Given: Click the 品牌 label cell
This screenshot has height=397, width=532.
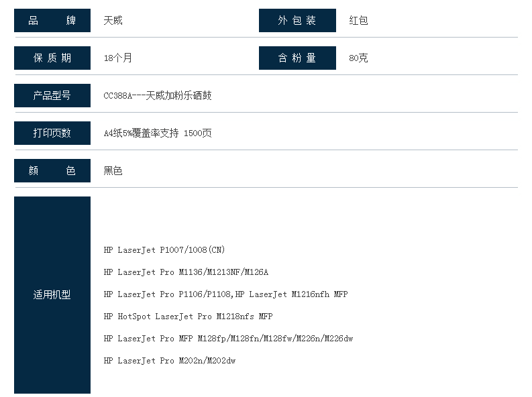Looking at the screenshot, I should pyautogui.click(x=52, y=20).
